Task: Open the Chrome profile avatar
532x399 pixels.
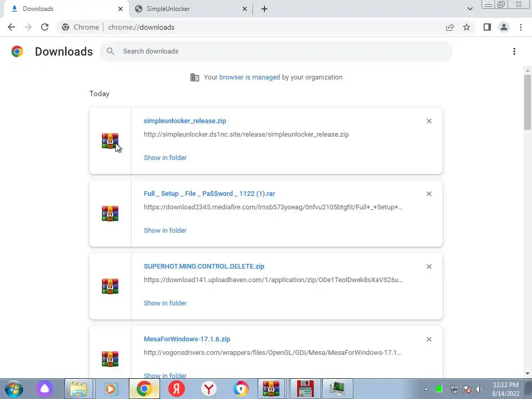Action: coord(504,27)
